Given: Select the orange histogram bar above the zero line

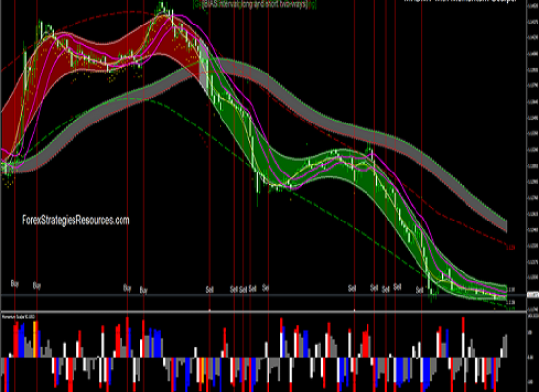Looking at the screenshot, I should click(35, 339).
